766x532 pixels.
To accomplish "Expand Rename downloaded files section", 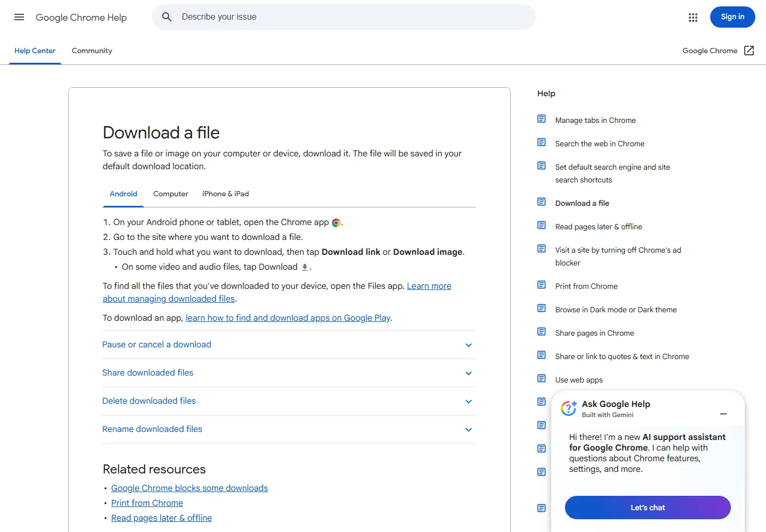I will tap(289, 429).
